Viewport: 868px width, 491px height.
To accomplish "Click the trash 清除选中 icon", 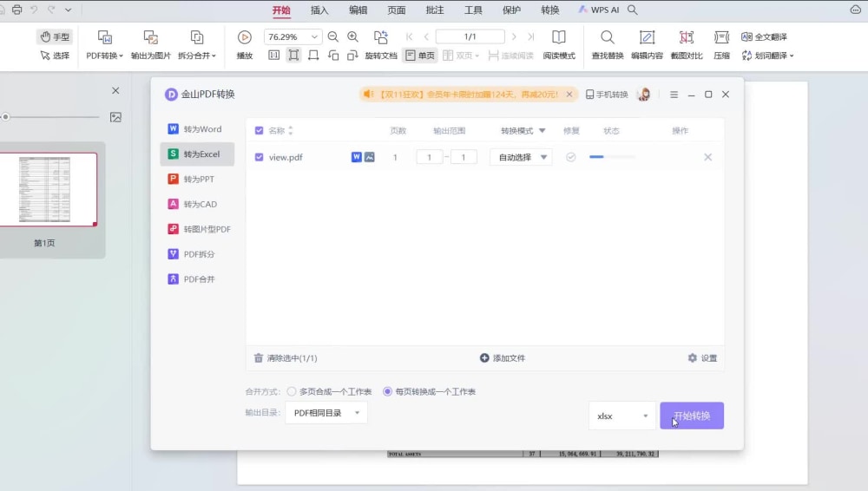I will click(x=258, y=358).
